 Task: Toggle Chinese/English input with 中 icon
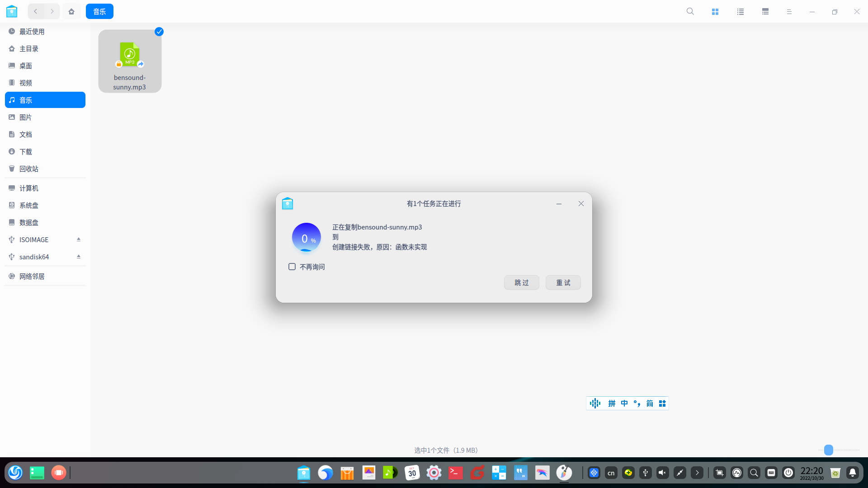[x=624, y=403]
